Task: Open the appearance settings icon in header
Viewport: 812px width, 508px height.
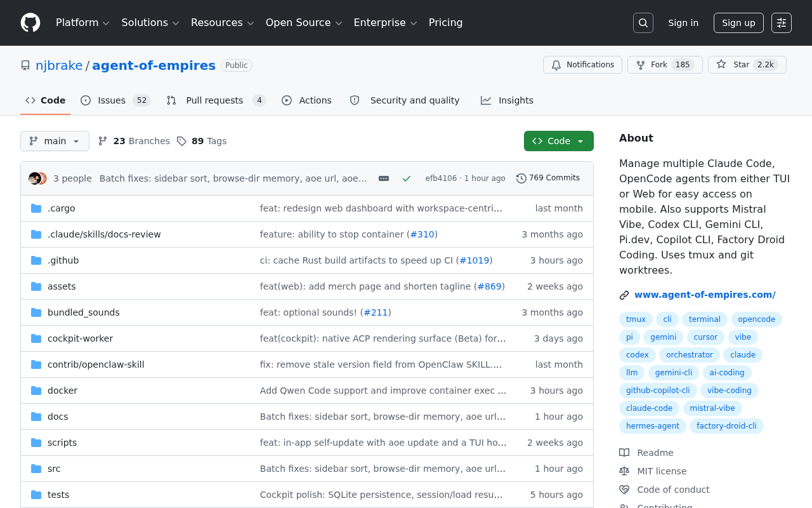Action: pyautogui.click(x=782, y=23)
